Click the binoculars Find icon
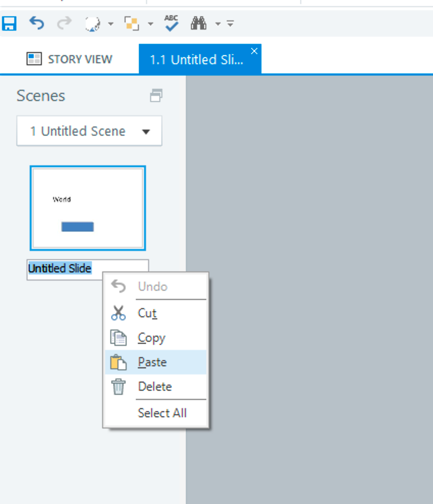Screen dimensions: 433x504 (x=198, y=23)
